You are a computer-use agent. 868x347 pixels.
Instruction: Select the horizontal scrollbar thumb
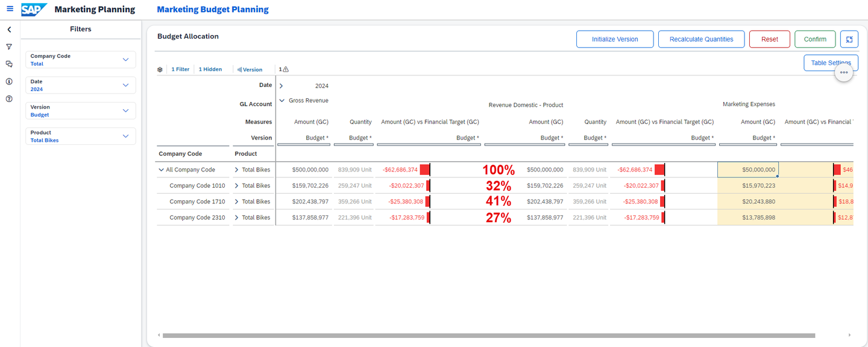(x=489, y=335)
